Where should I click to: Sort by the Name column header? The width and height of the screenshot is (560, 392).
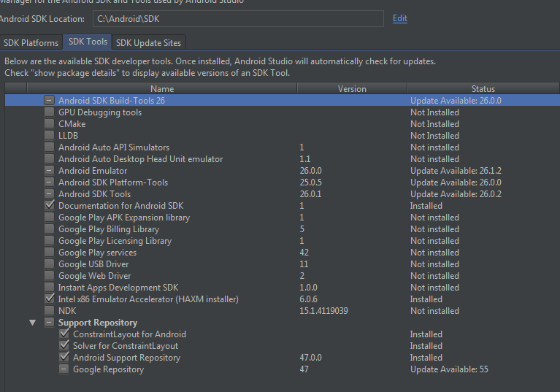[162, 88]
